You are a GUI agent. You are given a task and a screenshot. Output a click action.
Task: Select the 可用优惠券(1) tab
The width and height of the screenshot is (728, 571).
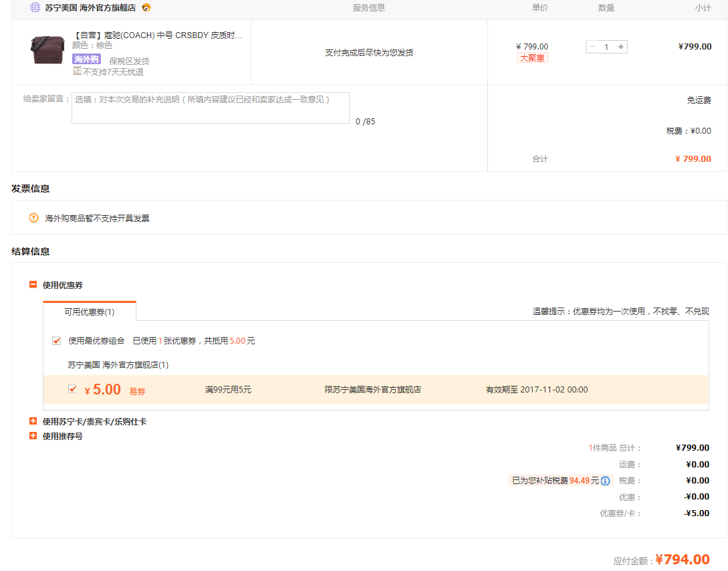(90, 312)
